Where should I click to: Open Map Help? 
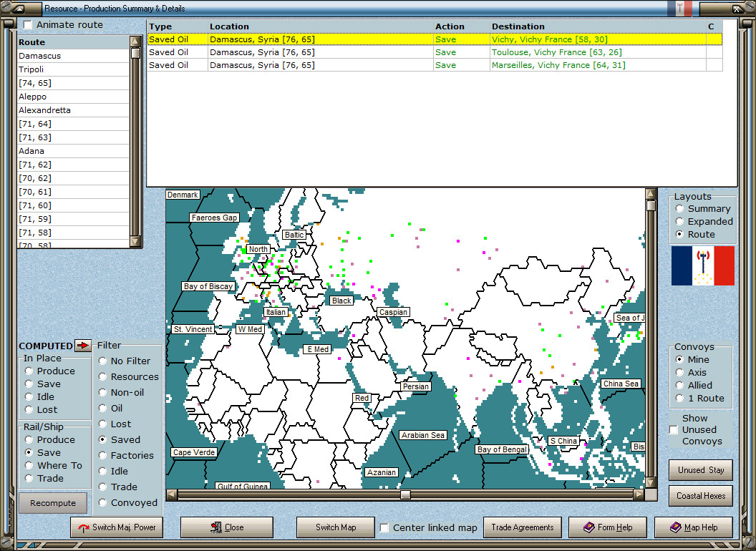[x=693, y=527]
